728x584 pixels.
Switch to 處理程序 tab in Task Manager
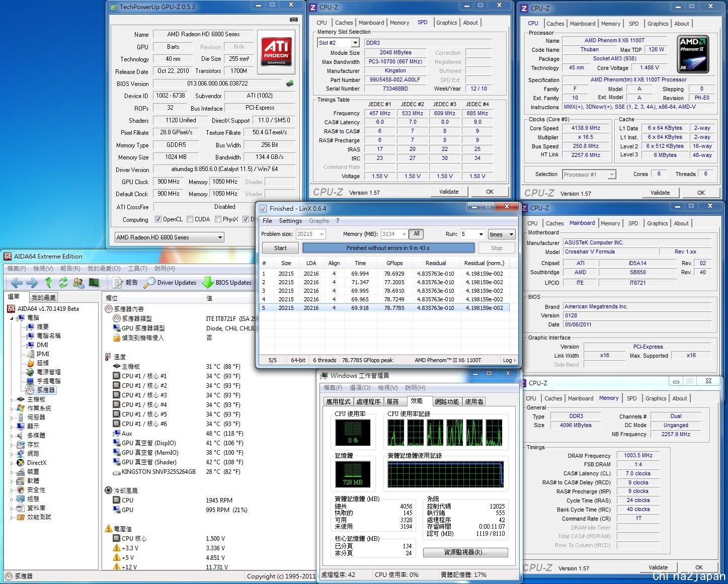coord(368,401)
